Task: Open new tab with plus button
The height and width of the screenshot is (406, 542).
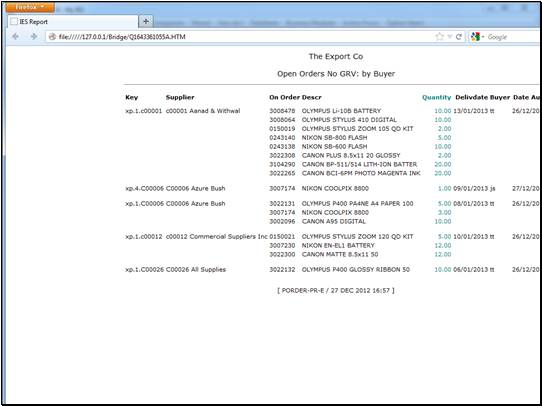Action: 146,21
